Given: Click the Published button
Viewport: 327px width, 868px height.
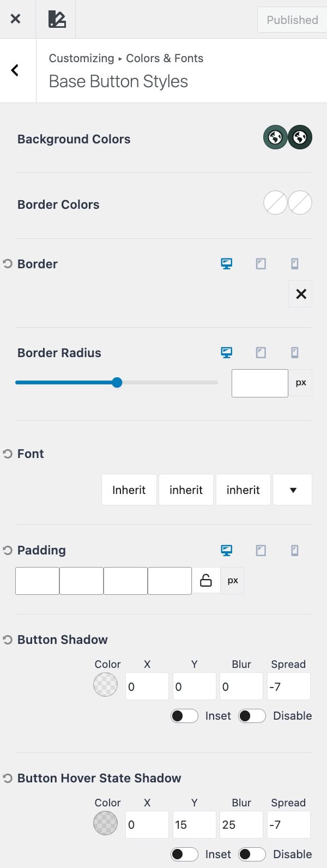Looking at the screenshot, I should [292, 20].
